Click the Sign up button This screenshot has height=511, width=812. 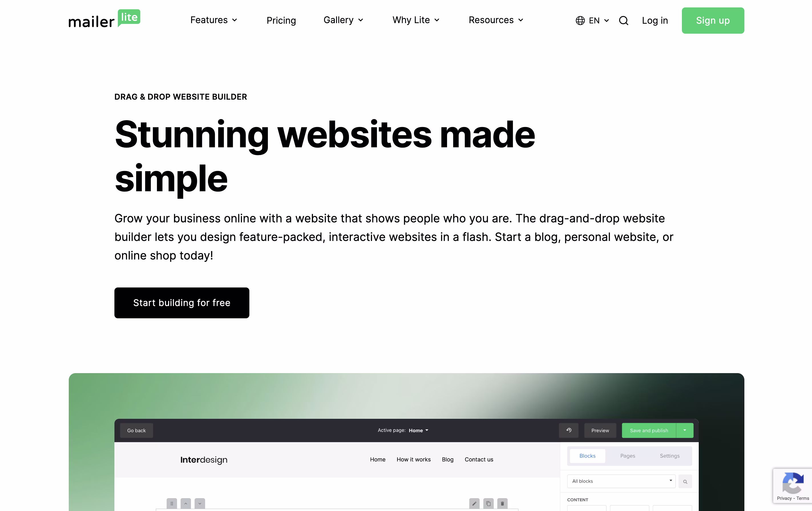tap(712, 21)
